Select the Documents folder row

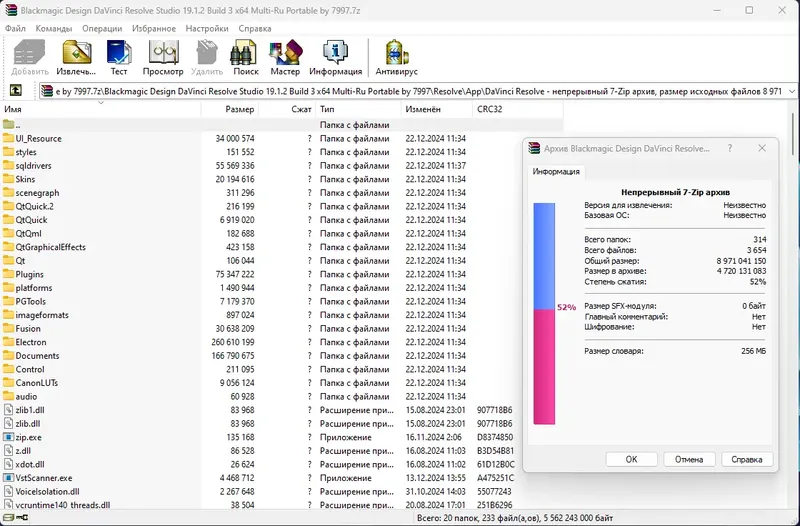[x=282, y=356]
